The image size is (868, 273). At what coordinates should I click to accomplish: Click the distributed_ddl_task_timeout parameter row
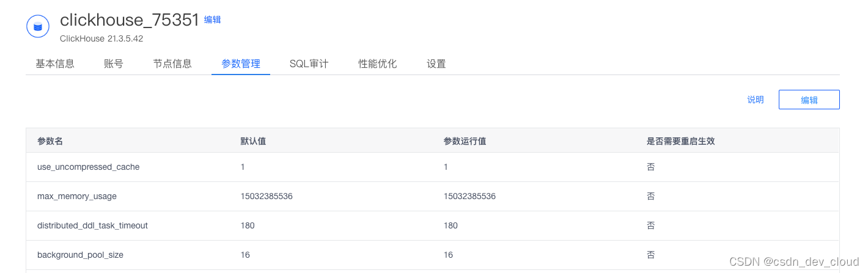point(433,225)
